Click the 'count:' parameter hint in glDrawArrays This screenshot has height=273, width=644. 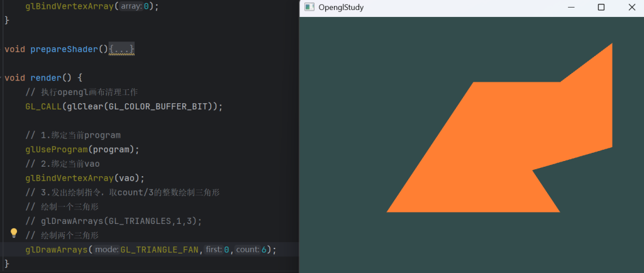[x=248, y=250]
